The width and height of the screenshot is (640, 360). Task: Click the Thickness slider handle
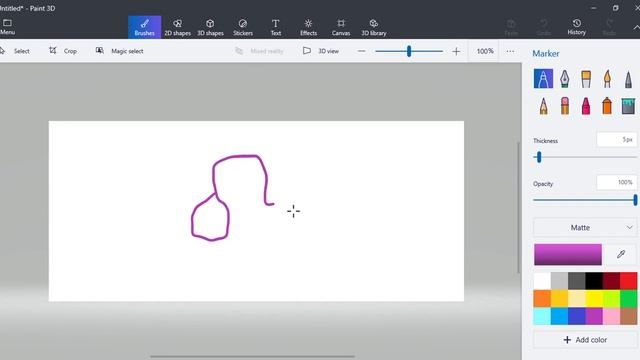click(539, 157)
